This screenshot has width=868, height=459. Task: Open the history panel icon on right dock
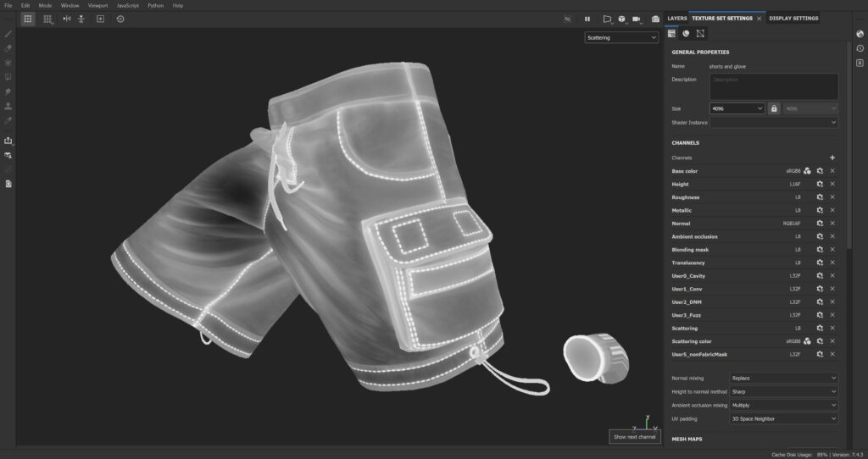tap(860, 48)
